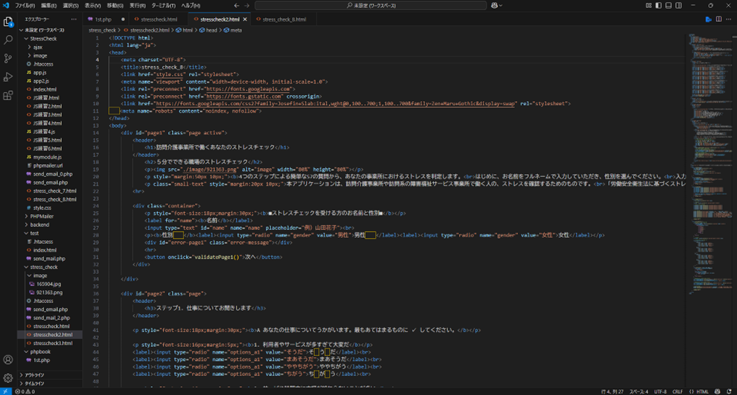Open editor more actions (…) menu
Viewport: 737px width, 395px height.
(x=729, y=19)
